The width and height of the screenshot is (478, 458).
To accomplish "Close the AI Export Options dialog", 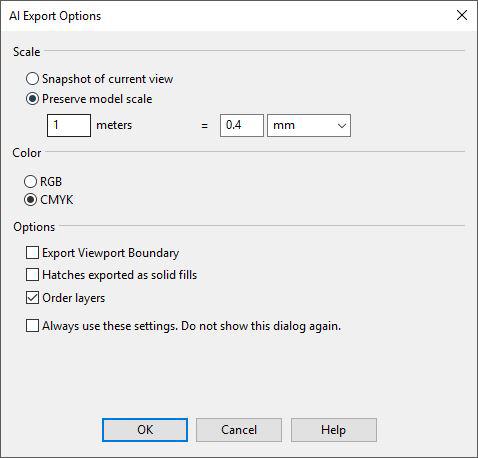I will 462,15.
